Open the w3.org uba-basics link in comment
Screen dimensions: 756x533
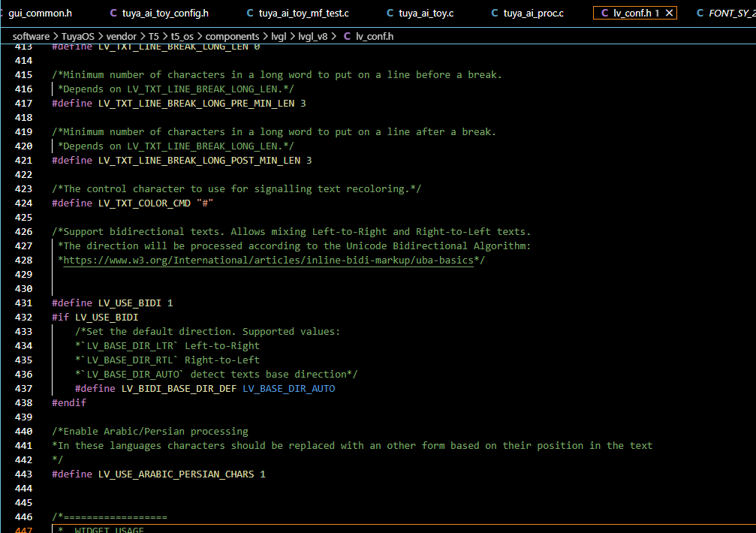click(269, 260)
